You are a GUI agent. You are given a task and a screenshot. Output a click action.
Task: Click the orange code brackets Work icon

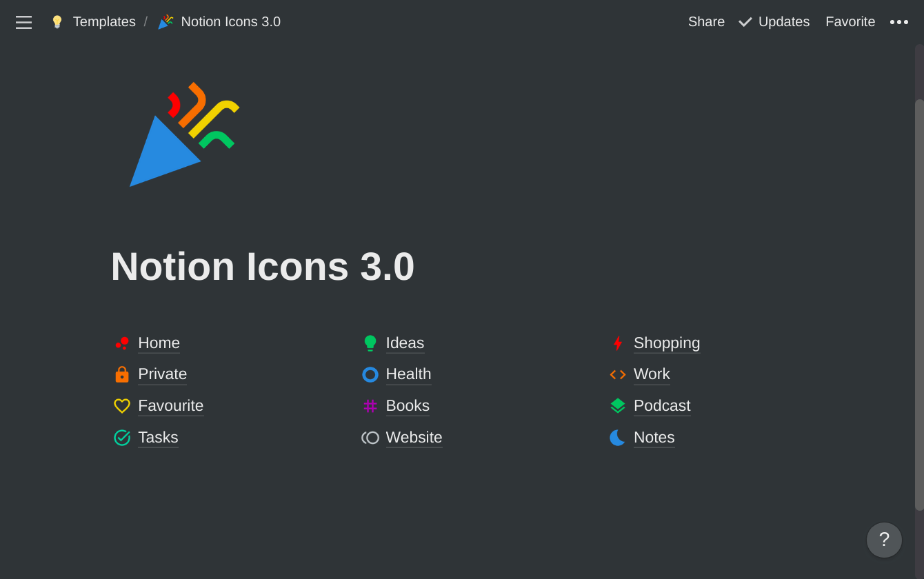(x=618, y=374)
